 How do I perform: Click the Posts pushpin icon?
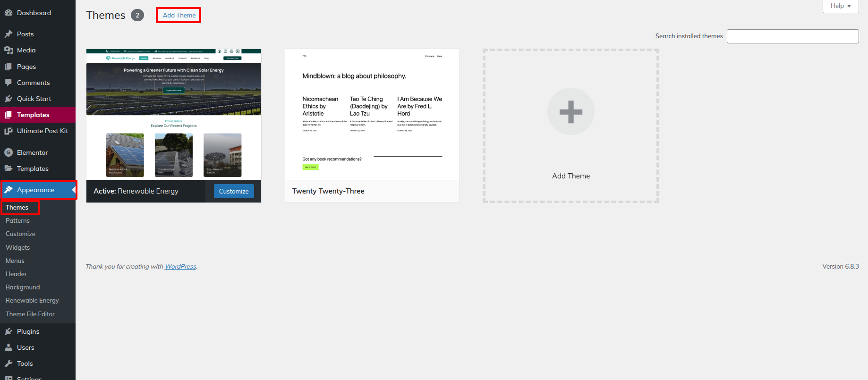click(9, 34)
